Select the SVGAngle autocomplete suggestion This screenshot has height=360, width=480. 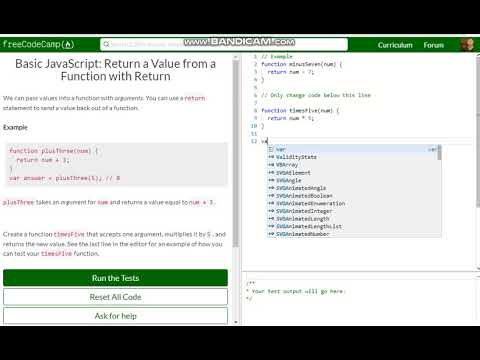point(353,180)
